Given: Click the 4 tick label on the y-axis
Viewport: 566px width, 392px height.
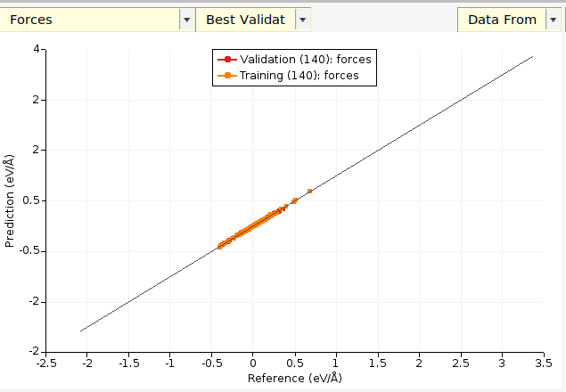Looking at the screenshot, I should [x=36, y=49].
